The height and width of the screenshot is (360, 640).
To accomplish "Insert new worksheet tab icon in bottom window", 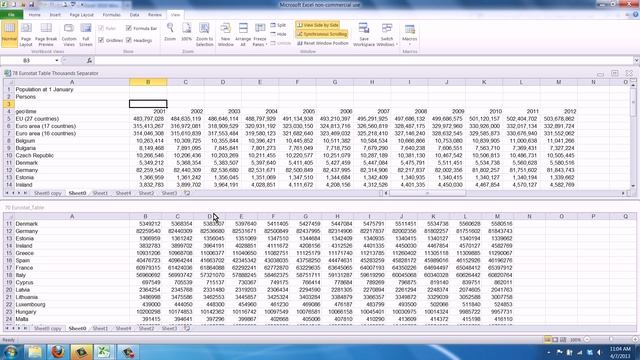I will [x=187, y=328].
